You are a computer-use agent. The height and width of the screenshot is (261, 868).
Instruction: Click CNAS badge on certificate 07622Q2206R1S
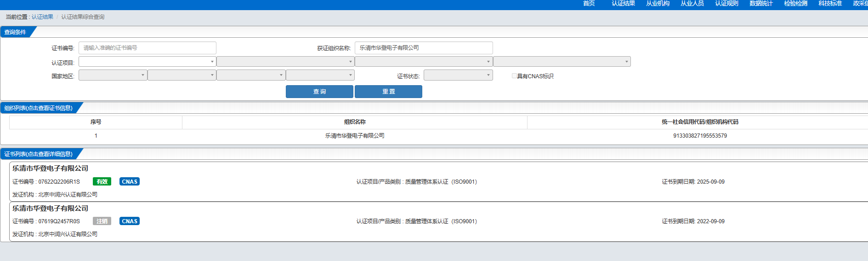coord(130,181)
